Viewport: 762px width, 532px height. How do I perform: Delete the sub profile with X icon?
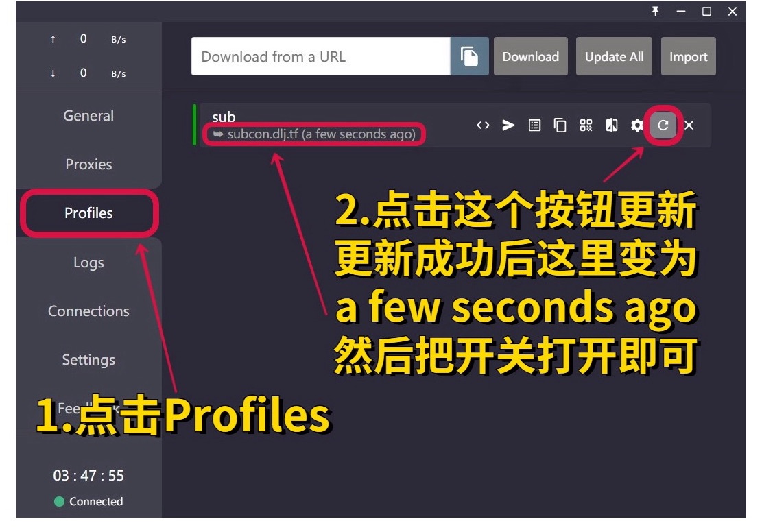click(689, 125)
